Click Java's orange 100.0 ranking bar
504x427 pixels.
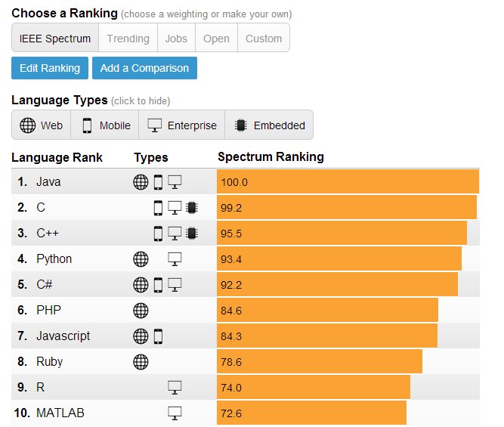coord(348,181)
